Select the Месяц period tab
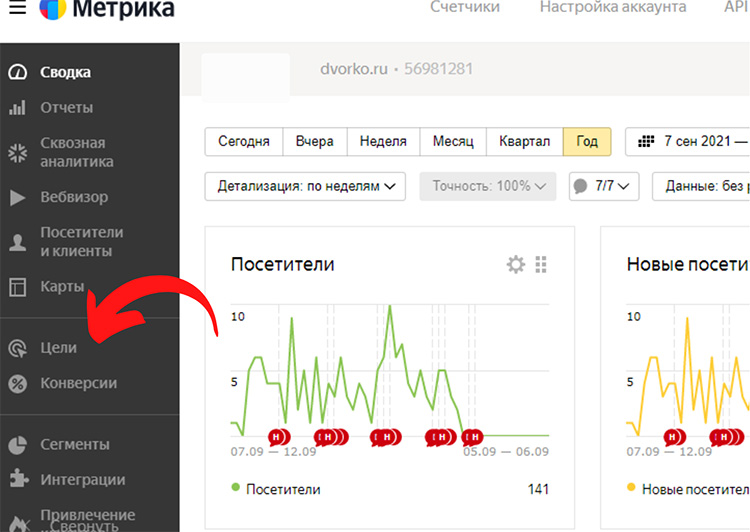750x532 pixels. (453, 142)
